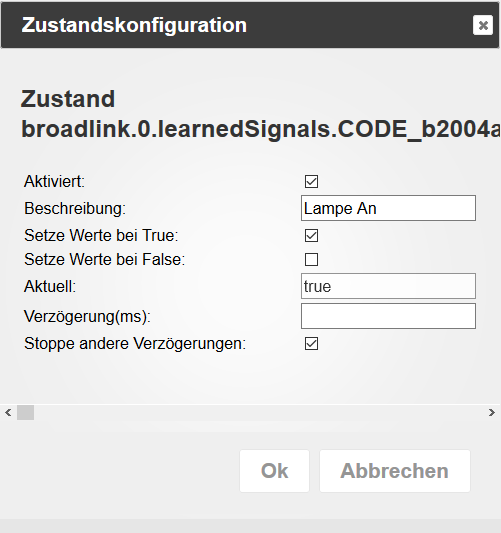
Task: Click the Beschreibung label text
Action: pos(75,208)
